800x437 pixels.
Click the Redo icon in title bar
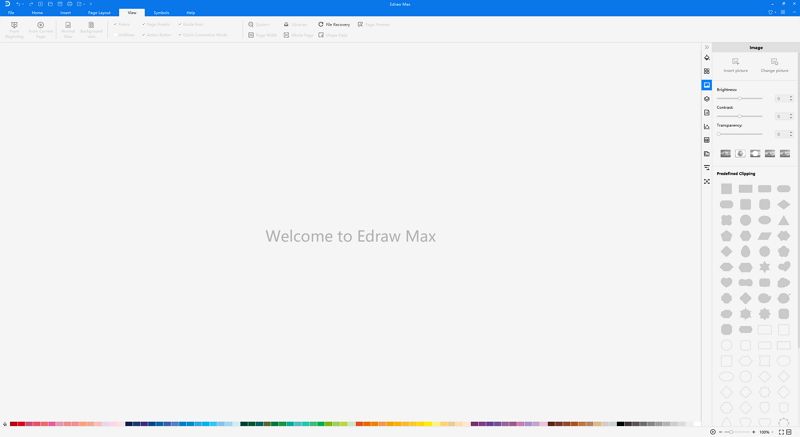click(x=31, y=4)
